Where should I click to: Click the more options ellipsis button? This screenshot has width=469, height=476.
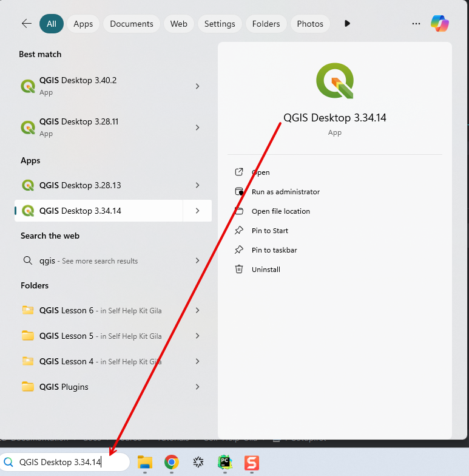click(416, 24)
